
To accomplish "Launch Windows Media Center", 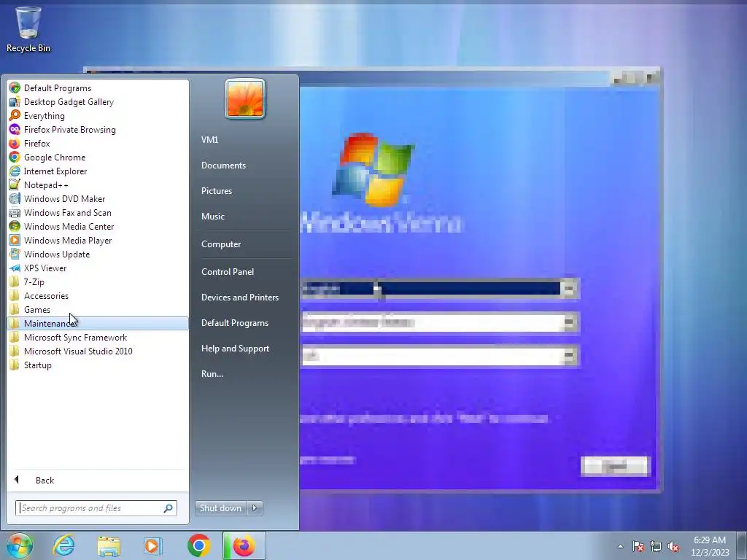I will [x=98, y=226].
